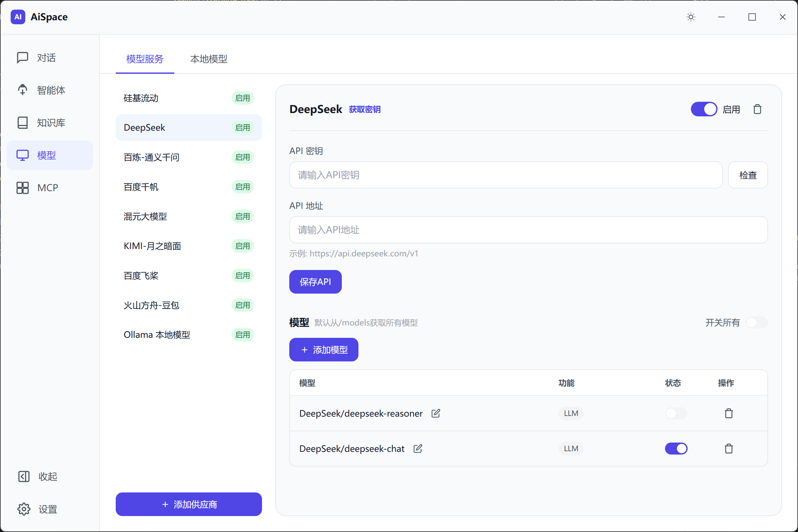The image size is (798, 532).
Task: Edit deepseek-chat model name icon
Action: [418, 449]
